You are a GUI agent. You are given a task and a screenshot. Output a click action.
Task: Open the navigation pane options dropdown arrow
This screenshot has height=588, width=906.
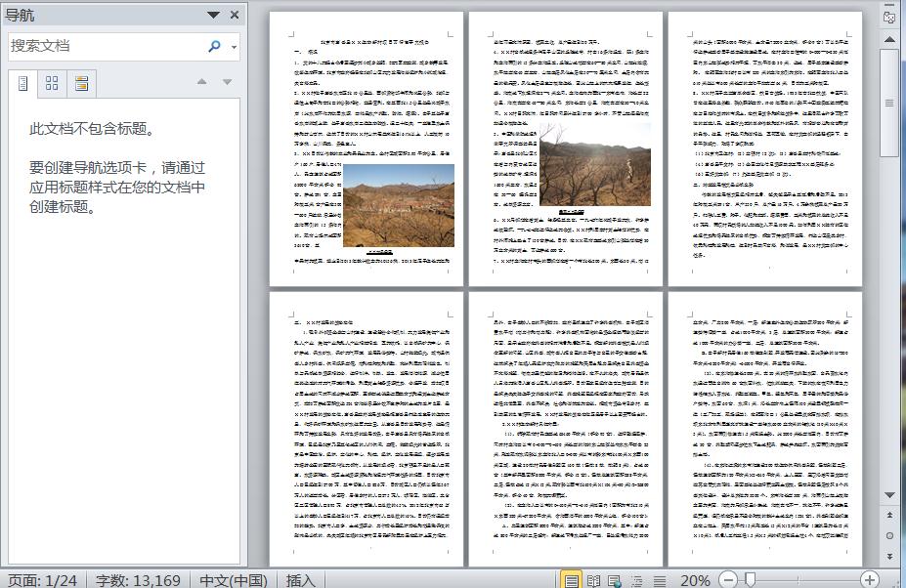213,15
